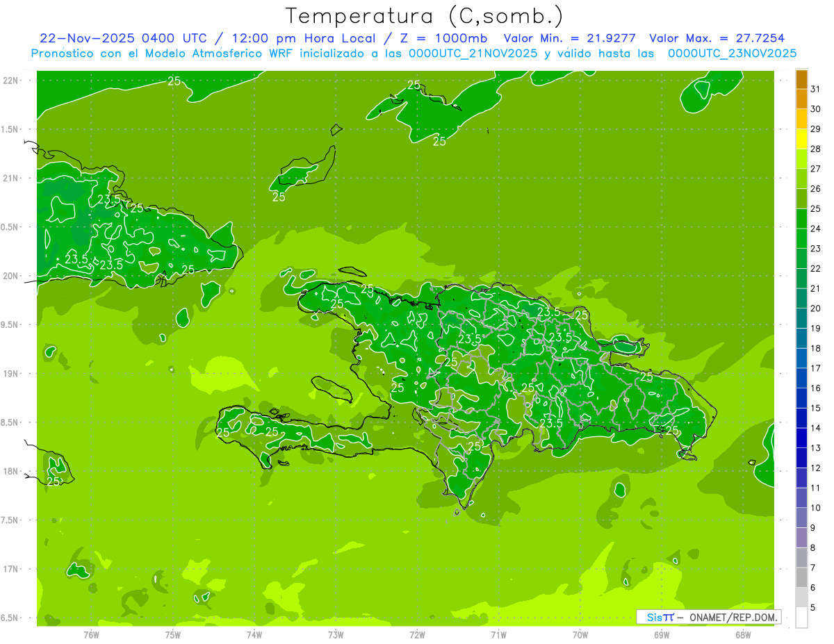The height and width of the screenshot is (644, 834).
Task: Click the yellow legend swatch between 28 and 29
Action: pos(801,139)
